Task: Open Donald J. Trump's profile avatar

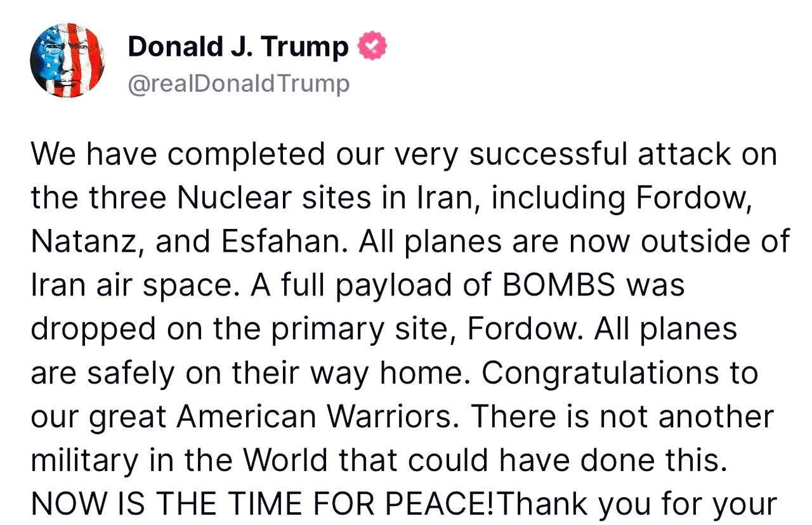Action: pos(67,61)
